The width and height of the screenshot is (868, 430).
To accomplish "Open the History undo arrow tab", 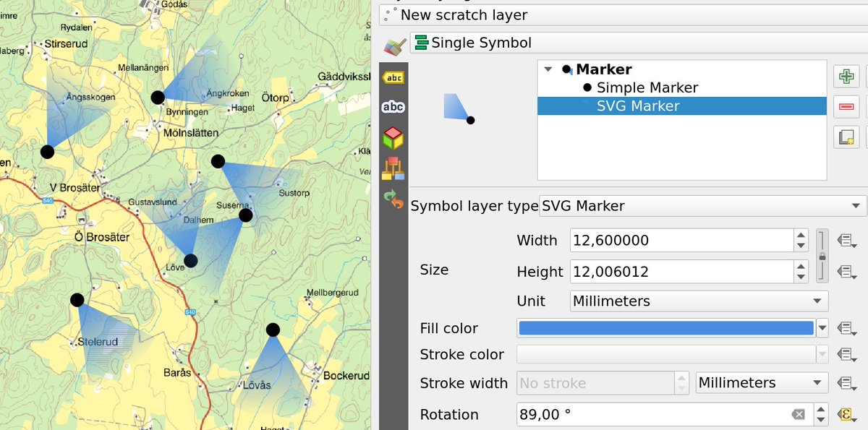I will coord(393,199).
